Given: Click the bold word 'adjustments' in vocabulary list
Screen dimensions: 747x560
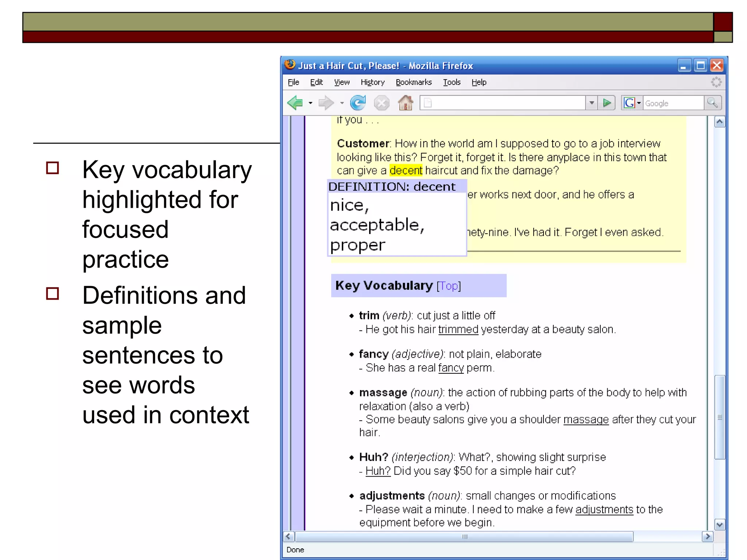Looking at the screenshot, I should [x=392, y=496].
